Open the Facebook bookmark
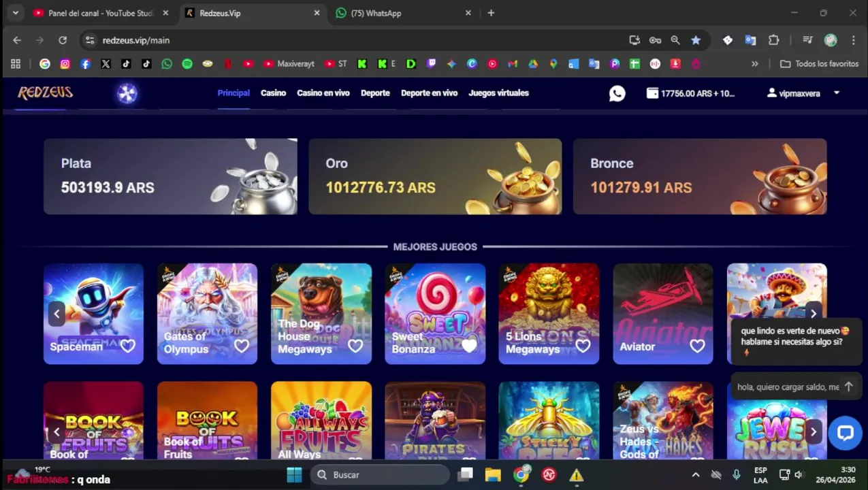This screenshot has height=490, width=868. (85, 63)
